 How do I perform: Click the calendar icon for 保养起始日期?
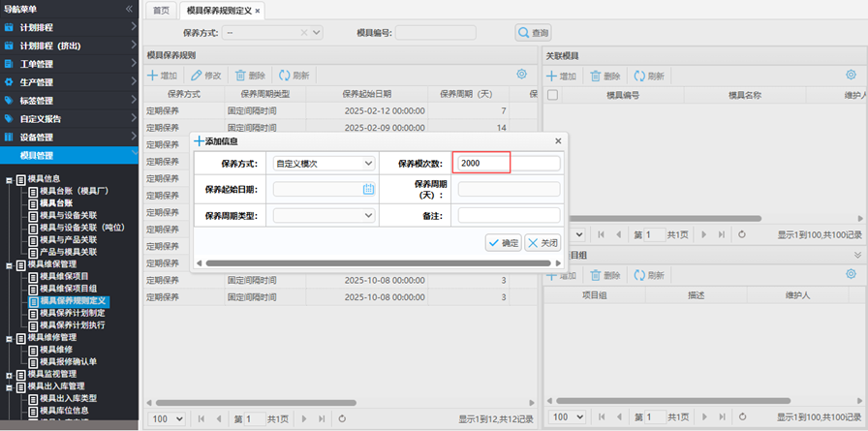368,190
